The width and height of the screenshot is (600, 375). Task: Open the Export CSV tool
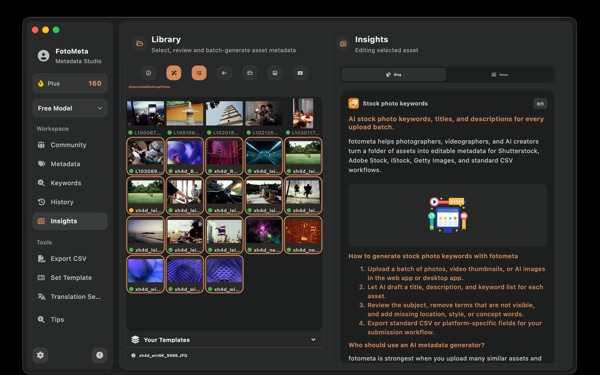point(70,259)
